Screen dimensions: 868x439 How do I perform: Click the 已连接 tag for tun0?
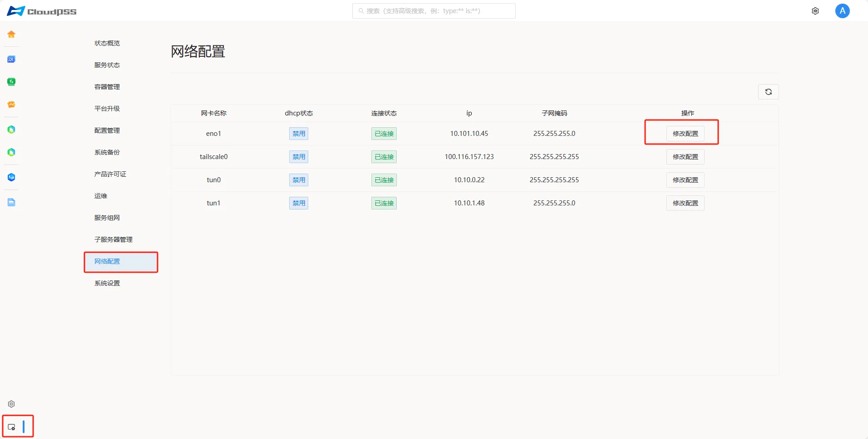(x=384, y=180)
